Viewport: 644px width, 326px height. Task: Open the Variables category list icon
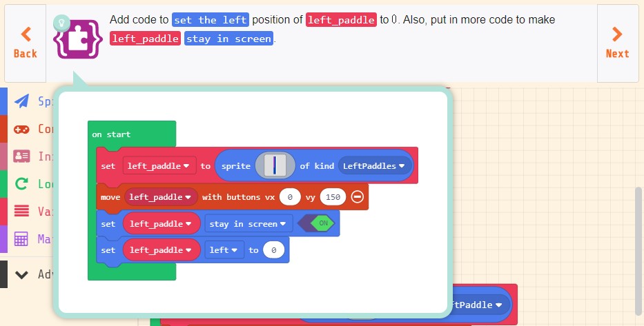tap(21, 211)
